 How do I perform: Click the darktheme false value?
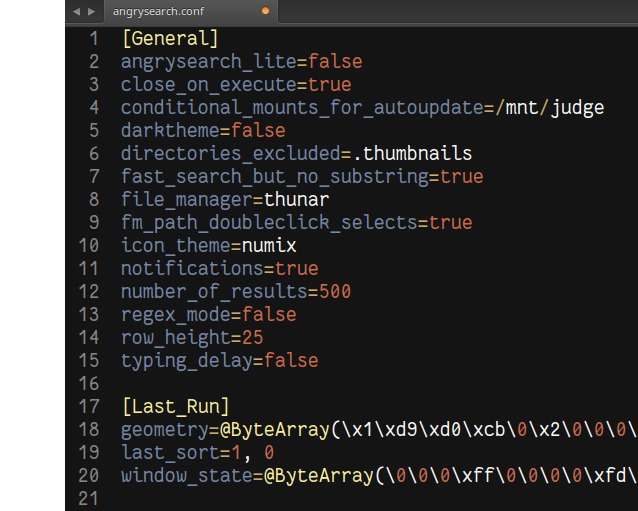(258, 131)
